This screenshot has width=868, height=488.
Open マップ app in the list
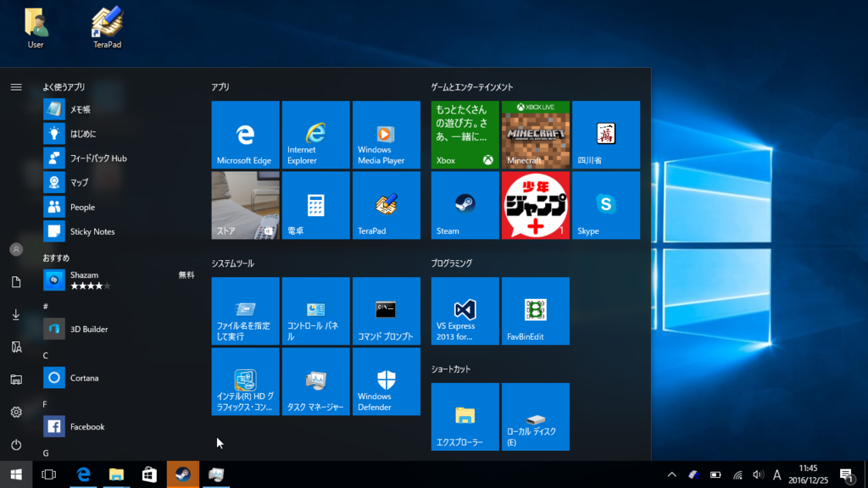(119, 182)
